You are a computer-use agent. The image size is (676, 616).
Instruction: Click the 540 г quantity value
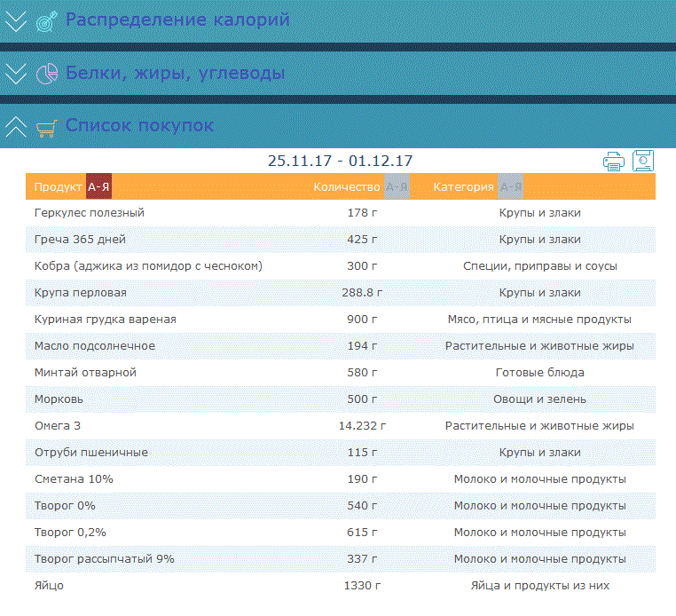click(362, 506)
